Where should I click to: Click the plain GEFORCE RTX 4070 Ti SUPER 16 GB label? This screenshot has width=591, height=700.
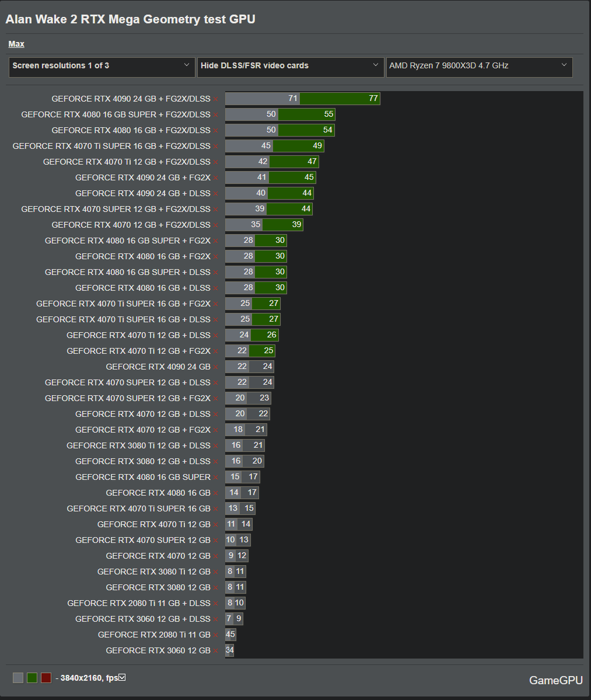(x=138, y=509)
